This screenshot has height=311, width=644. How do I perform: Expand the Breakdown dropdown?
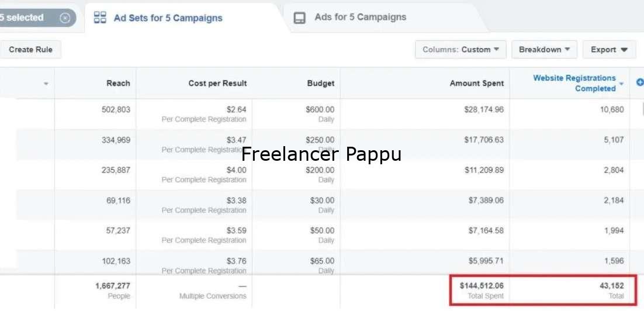pyautogui.click(x=544, y=50)
